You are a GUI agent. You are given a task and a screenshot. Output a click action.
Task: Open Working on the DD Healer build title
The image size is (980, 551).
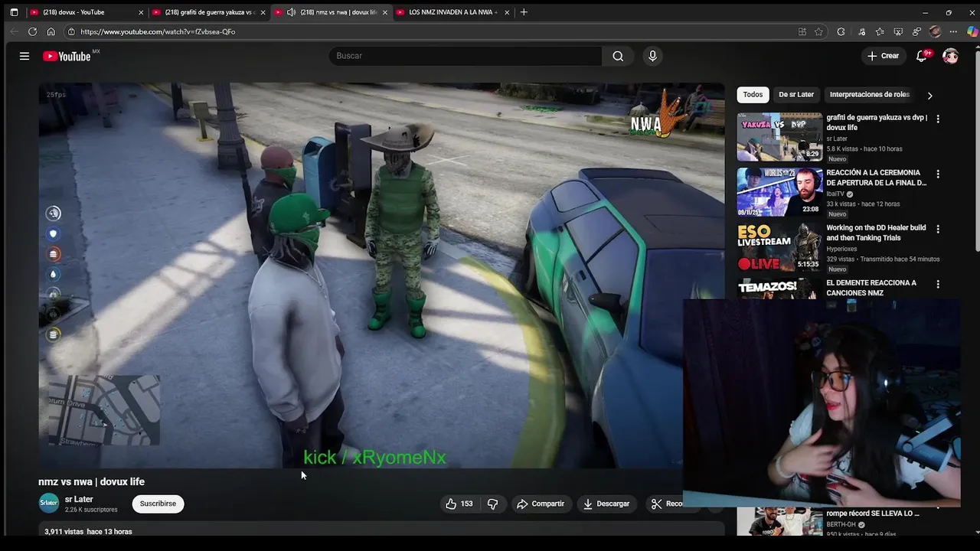(x=876, y=233)
